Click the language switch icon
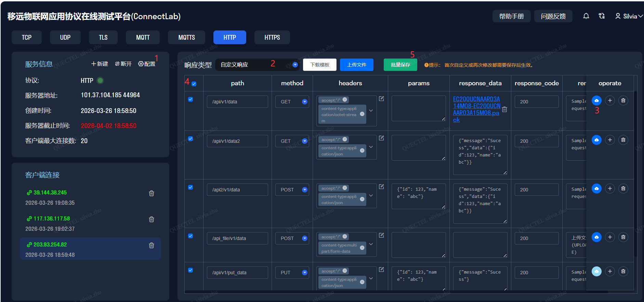644x302 pixels. (602, 16)
